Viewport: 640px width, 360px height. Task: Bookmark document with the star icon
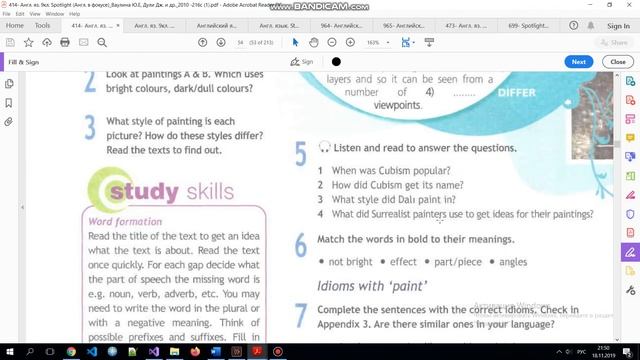(29, 42)
